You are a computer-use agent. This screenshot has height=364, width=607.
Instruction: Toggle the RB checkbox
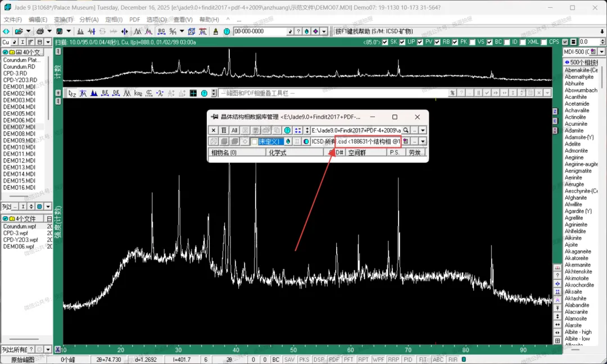pyautogui.click(x=437, y=42)
